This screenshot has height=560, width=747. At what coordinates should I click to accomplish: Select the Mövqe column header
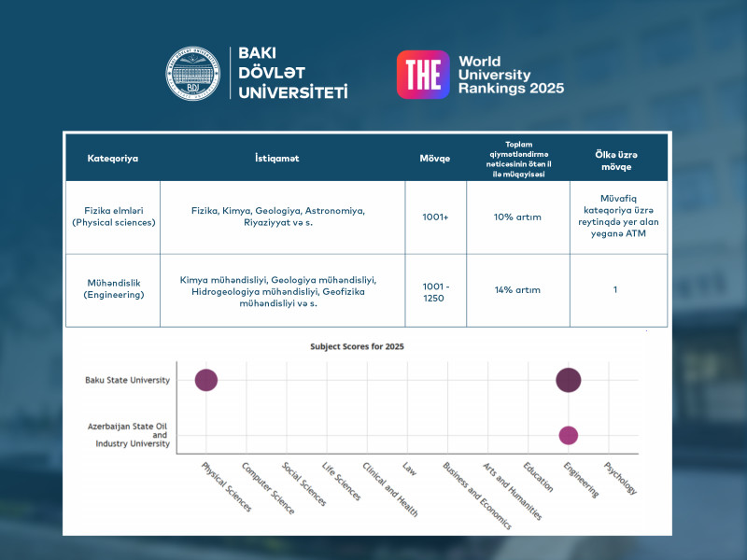pyautogui.click(x=435, y=158)
